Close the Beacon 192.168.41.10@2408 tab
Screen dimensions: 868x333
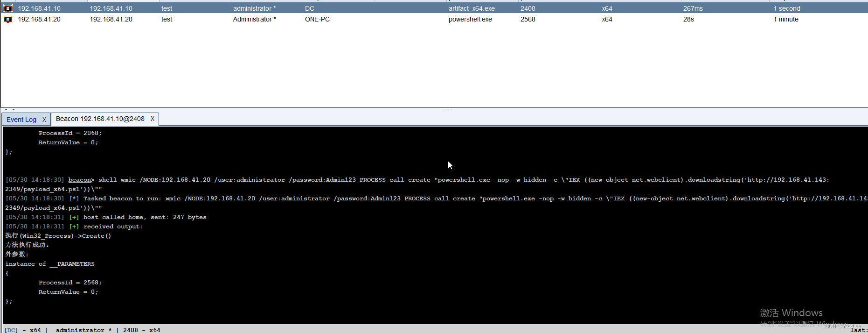pos(153,119)
